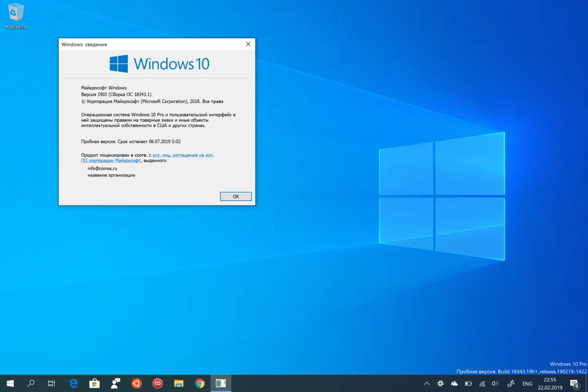Open Slack from the system tray
This screenshot has height=392, width=588.
440,383
